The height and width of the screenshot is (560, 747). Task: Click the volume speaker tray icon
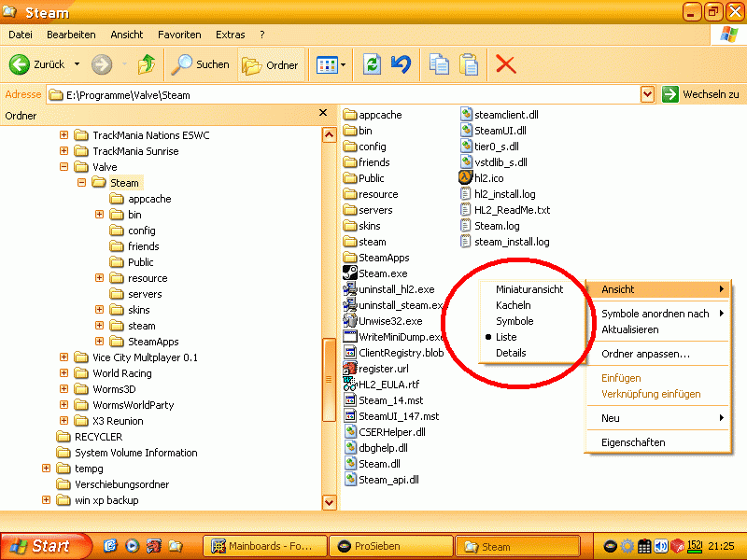tap(660, 546)
